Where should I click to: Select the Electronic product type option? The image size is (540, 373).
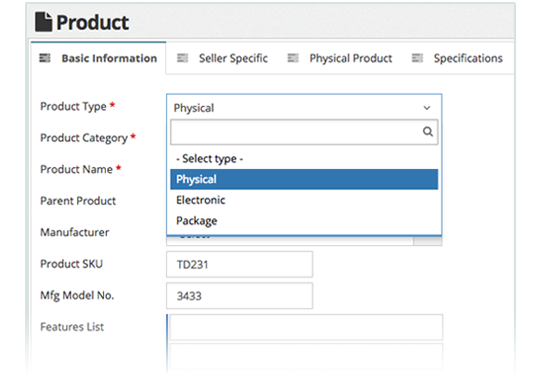point(304,200)
